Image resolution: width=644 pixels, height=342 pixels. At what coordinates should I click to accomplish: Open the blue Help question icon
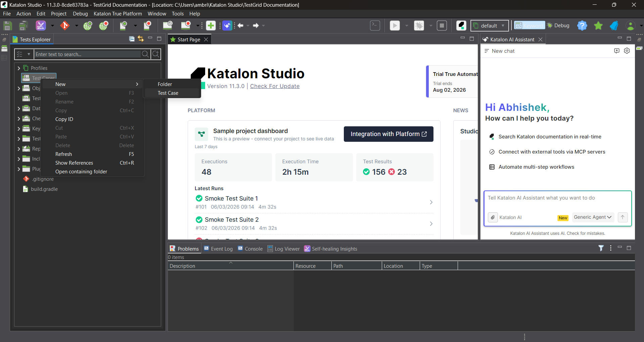click(x=582, y=26)
